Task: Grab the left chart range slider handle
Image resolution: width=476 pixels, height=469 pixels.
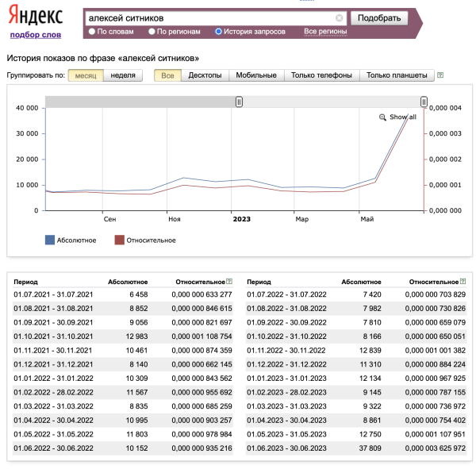Action: [x=239, y=102]
